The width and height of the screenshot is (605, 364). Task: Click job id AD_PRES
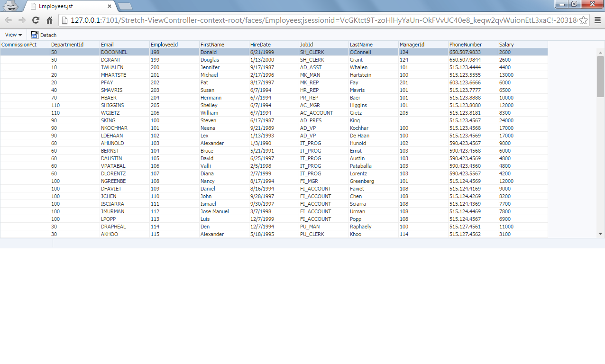(x=311, y=120)
